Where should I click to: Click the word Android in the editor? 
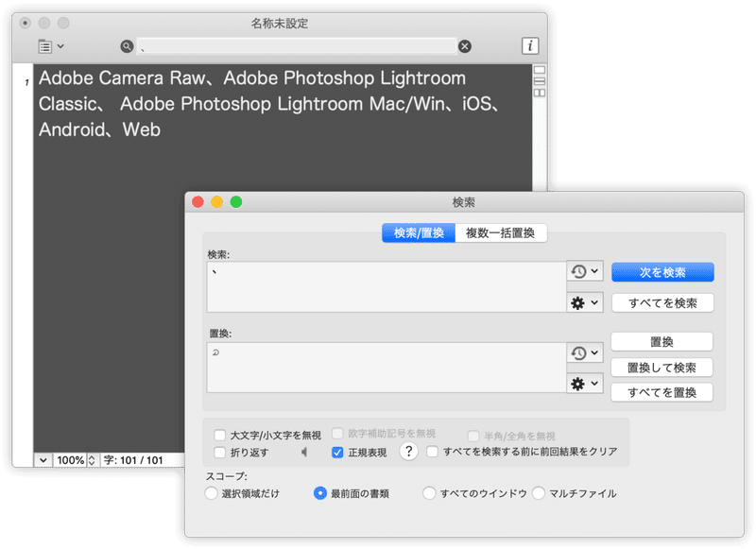(72, 129)
